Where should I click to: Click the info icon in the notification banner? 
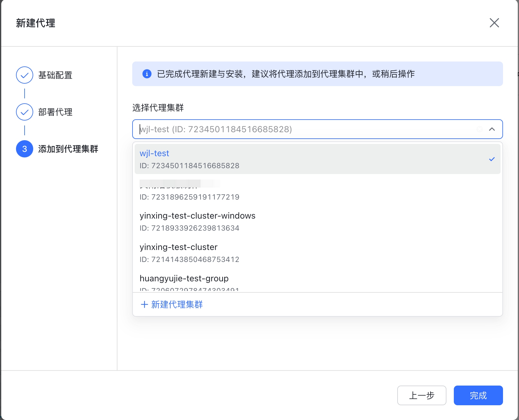147,74
